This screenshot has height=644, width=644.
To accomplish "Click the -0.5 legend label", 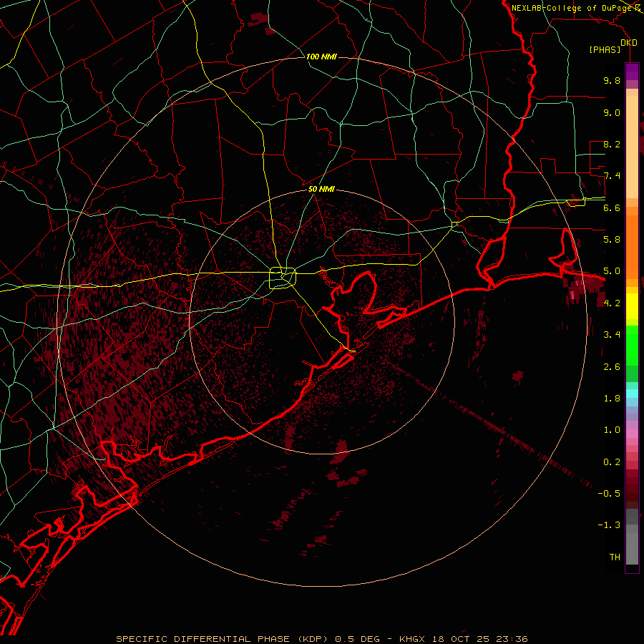I will pos(609,494).
